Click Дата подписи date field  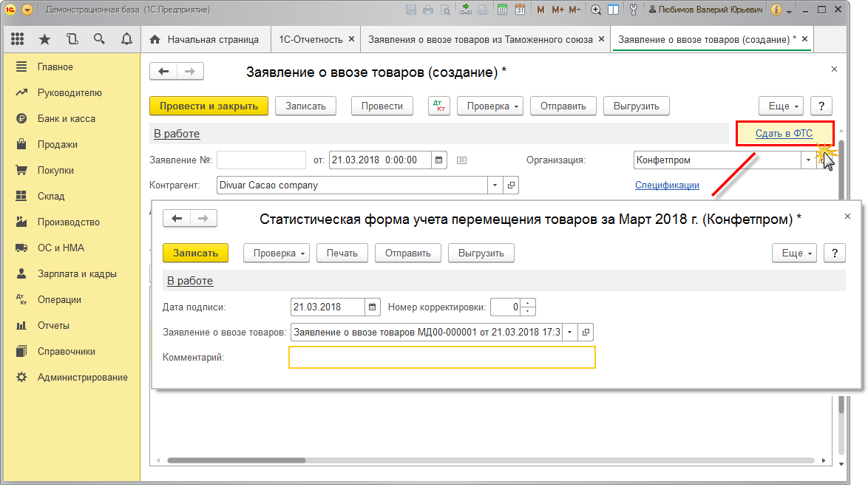(328, 307)
